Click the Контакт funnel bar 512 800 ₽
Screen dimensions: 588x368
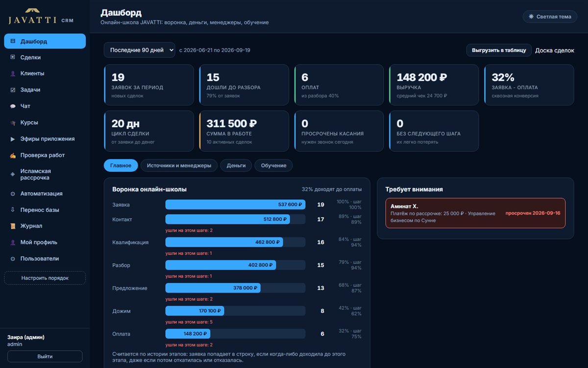click(228, 219)
